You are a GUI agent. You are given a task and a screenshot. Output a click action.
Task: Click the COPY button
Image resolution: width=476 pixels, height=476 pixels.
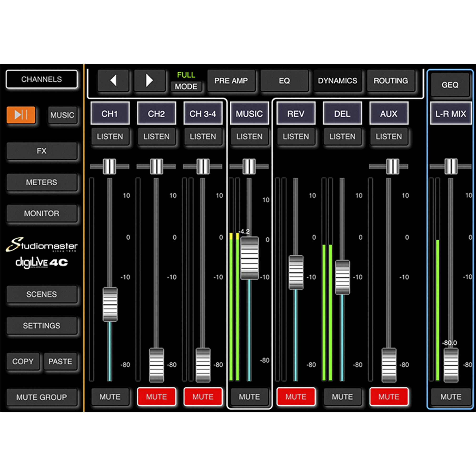pyautogui.click(x=23, y=362)
